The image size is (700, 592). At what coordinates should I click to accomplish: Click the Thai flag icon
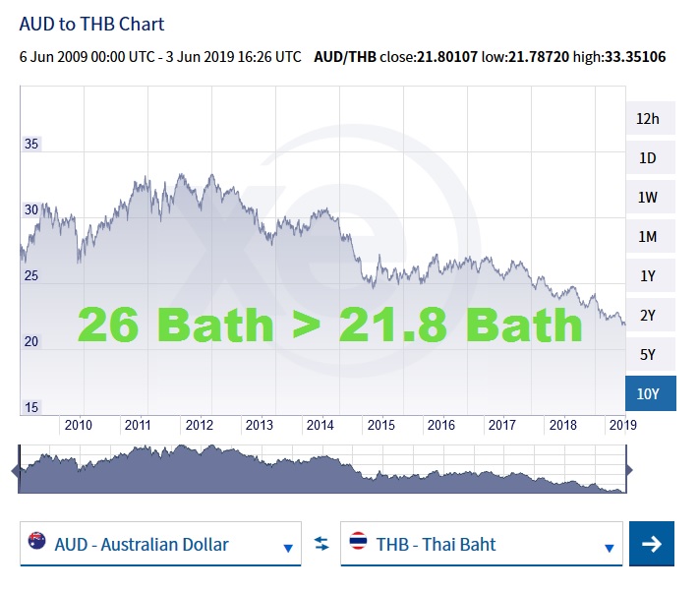(358, 542)
